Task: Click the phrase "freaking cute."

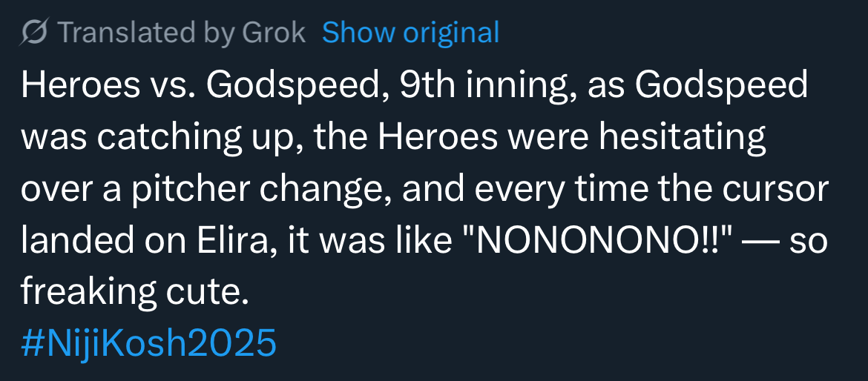Action: coord(133,294)
